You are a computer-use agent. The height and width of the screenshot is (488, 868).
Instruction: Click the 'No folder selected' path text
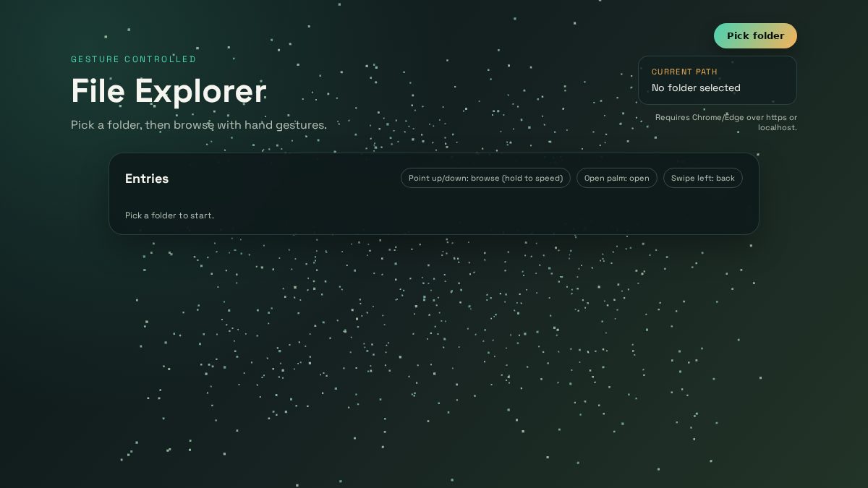696,88
